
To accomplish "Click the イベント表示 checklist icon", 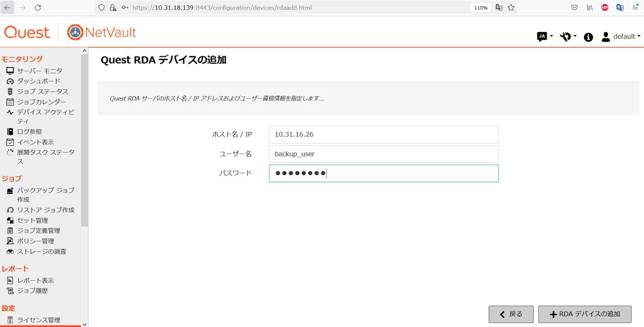I will (10, 142).
